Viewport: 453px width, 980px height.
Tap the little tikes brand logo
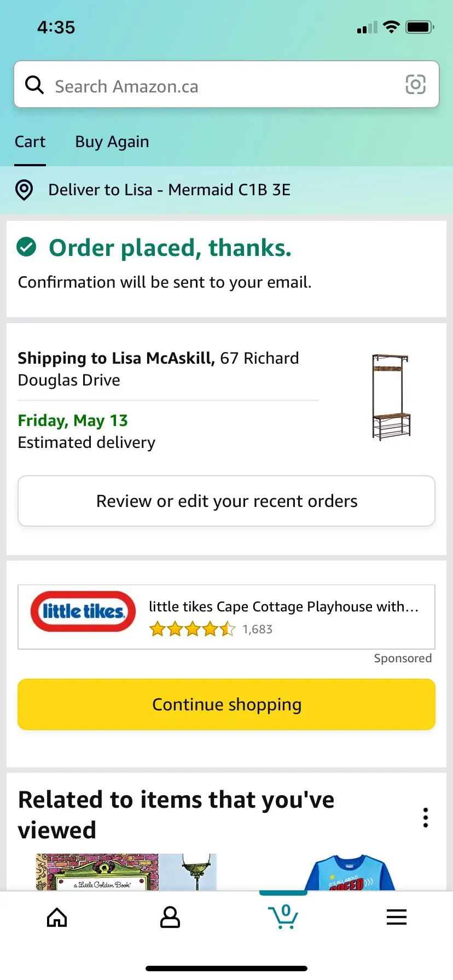point(83,611)
